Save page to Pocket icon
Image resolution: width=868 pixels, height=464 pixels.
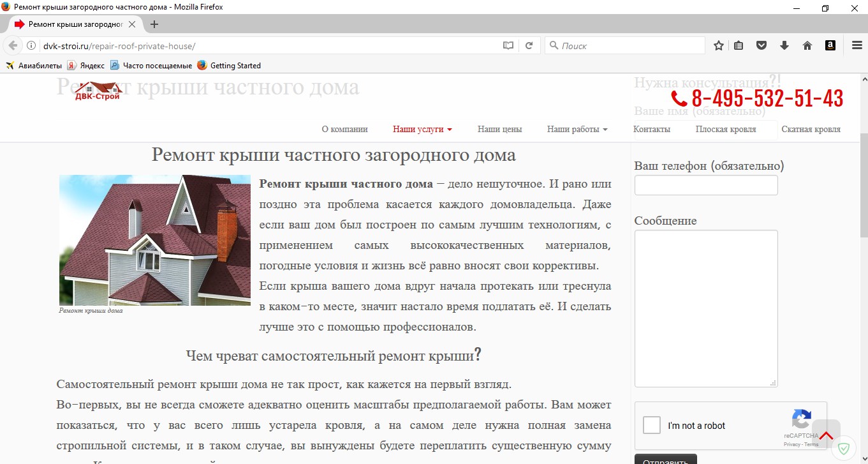coord(761,45)
